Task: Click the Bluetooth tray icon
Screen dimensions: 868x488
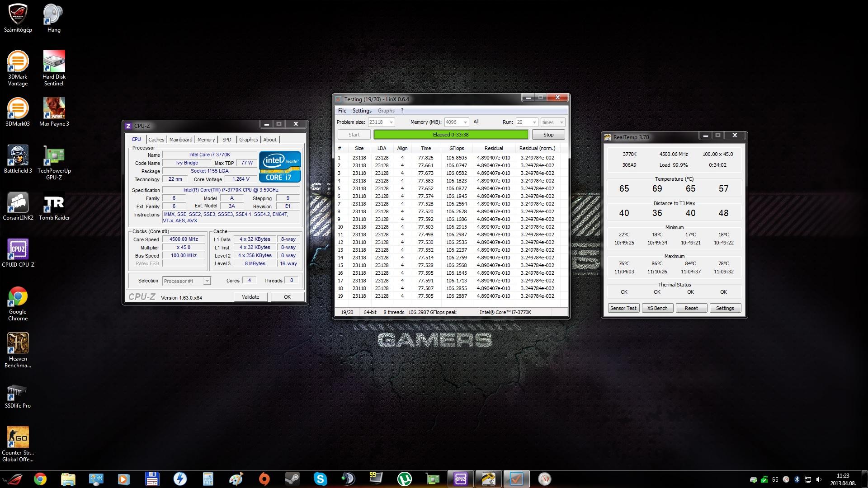Action: (797, 479)
